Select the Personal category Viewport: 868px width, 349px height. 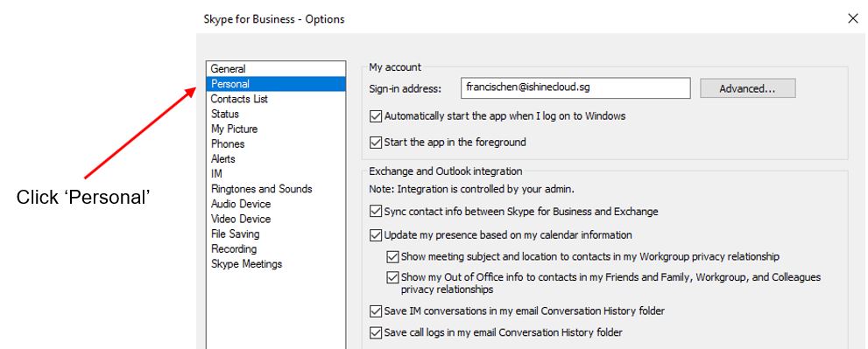click(x=276, y=84)
